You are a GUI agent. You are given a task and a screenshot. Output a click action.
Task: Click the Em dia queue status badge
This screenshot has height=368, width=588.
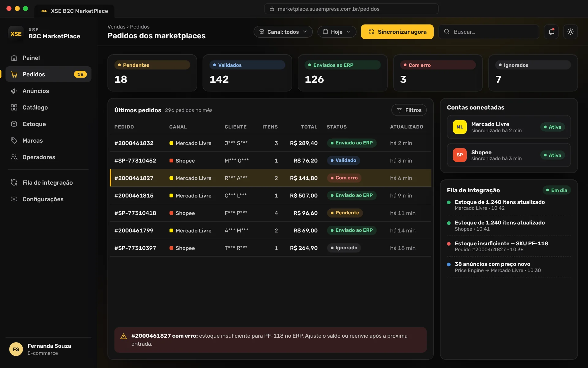[556, 190]
